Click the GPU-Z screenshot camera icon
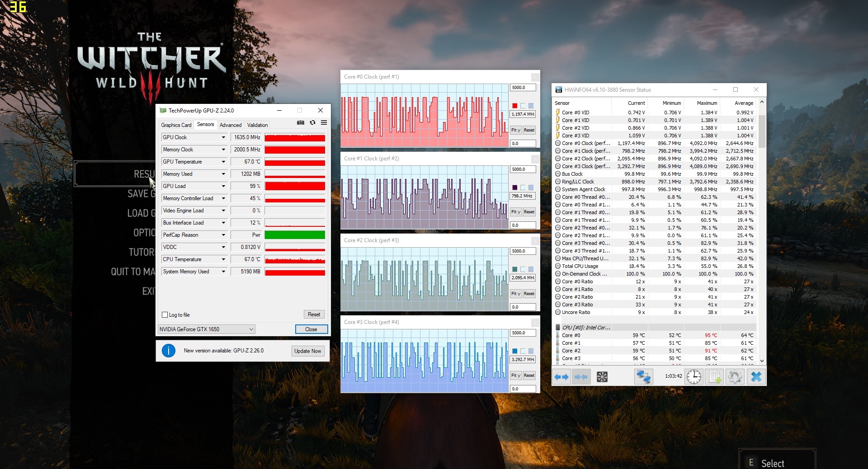868x469 pixels. pos(301,122)
